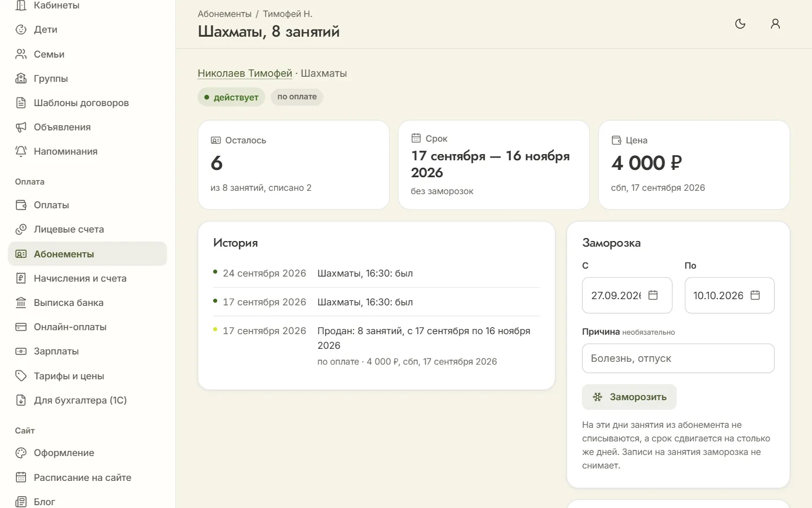The width and height of the screenshot is (812, 508).
Task: Click the Напоминания bell icon
Action: point(21,151)
